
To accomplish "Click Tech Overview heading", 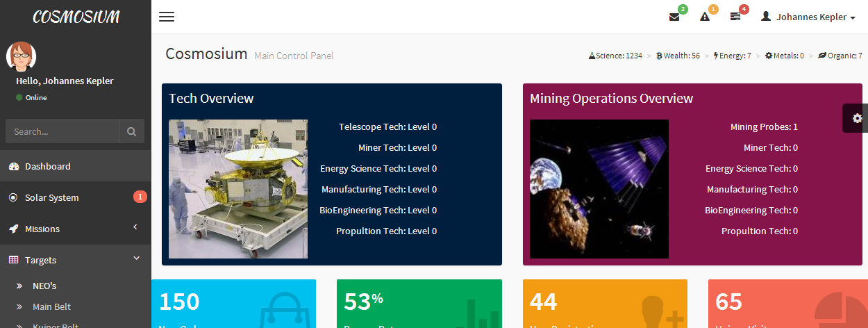I will (211, 99).
